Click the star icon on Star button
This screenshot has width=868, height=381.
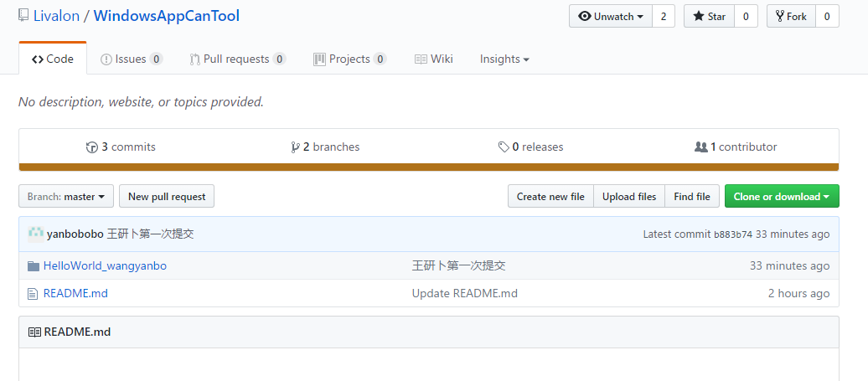[x=699, y=16]
